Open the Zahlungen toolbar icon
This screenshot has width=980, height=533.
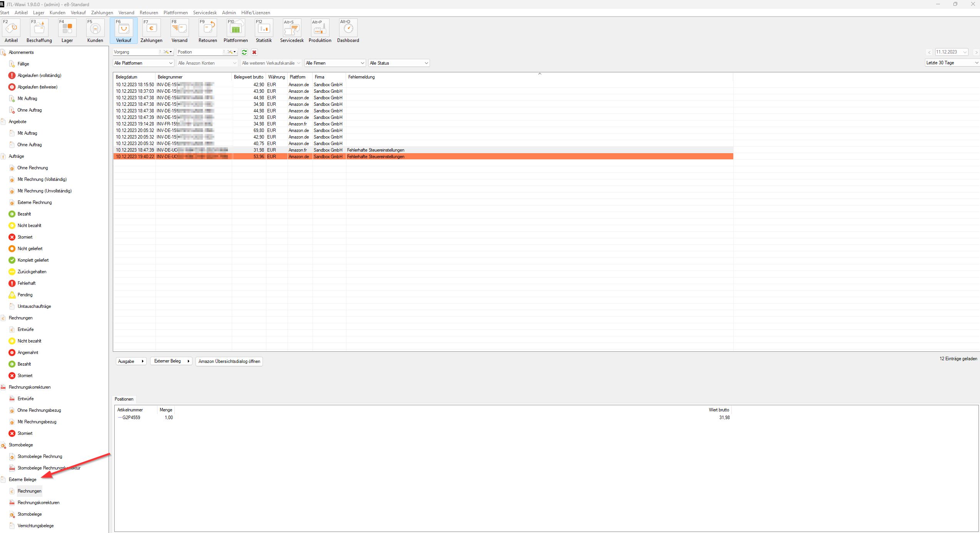click(151, 31)
